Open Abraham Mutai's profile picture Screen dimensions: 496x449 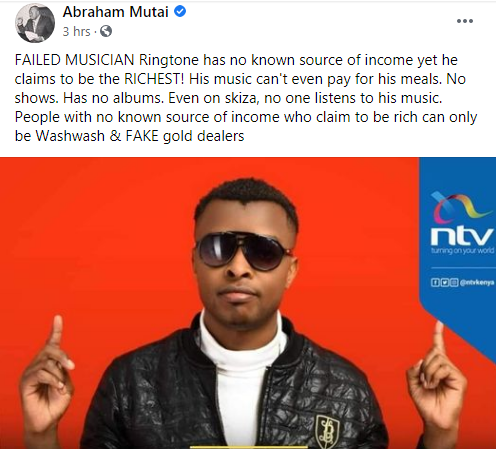coord(35,23)
